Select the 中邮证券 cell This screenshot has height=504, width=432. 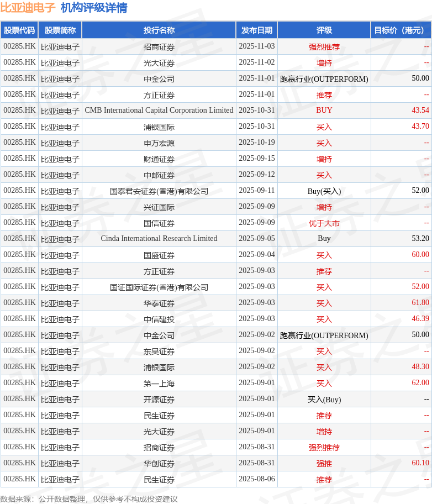coord(159,175)
